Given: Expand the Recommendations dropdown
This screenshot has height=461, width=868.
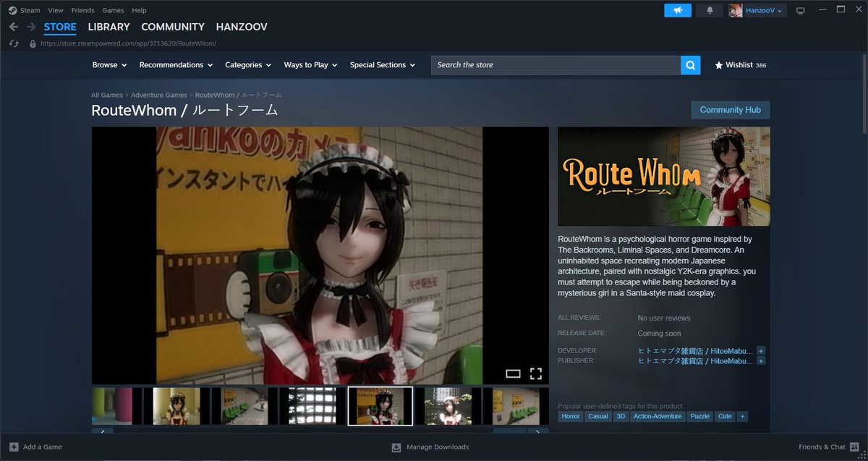Looking at the screenshot, I should 176,64.
